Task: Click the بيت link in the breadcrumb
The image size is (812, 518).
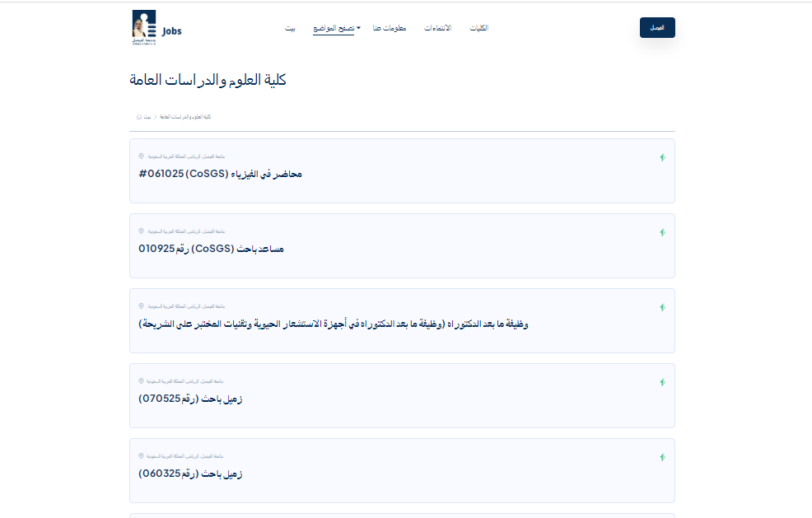Action: click(148, 117)
